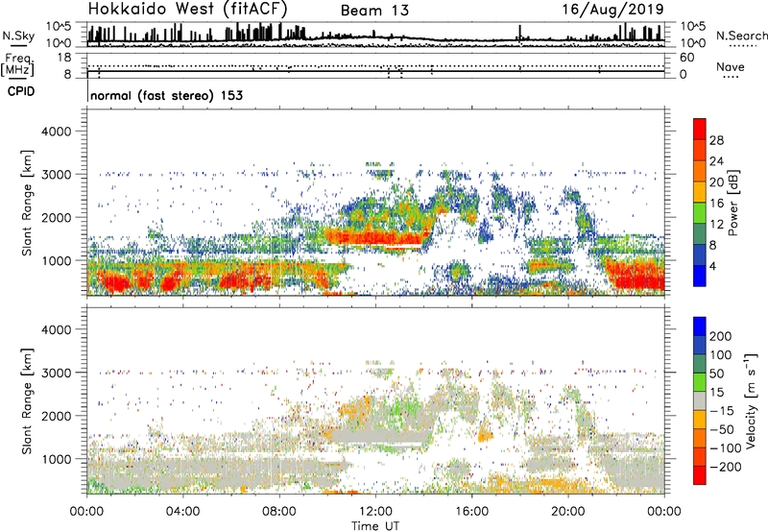Click the 2000 tick of velocity panel
Screen dimensions: 768x532
click(x=56, y=416)
